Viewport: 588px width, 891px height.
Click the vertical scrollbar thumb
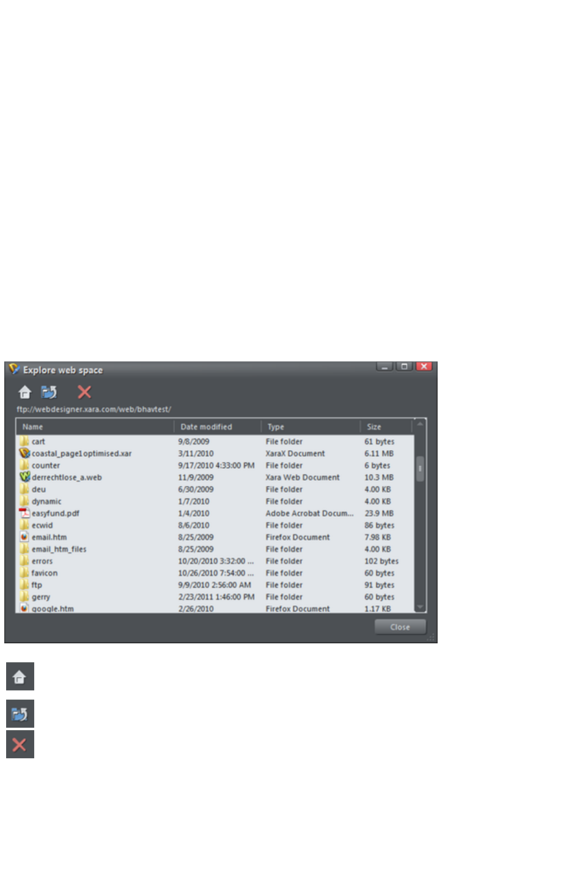420,469
